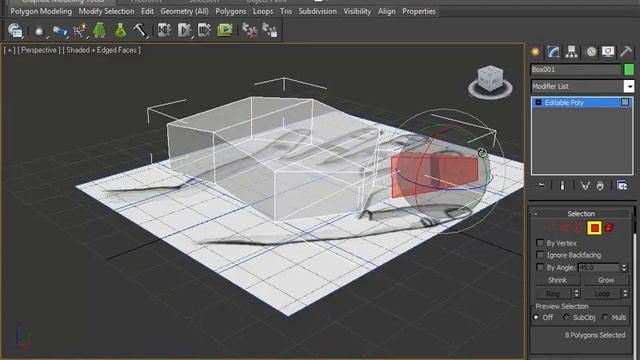Click the nodes with red star icon

click(249, 30)
